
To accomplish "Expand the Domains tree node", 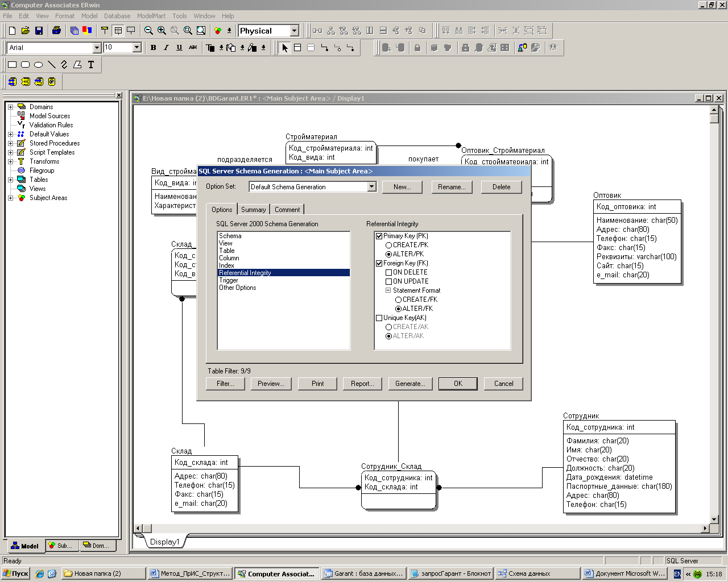I will [x=10, y=107].
